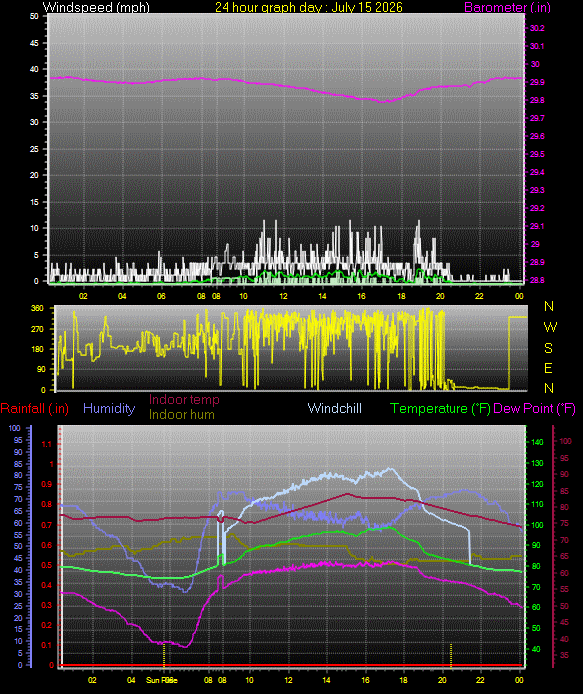Click the 29.9 barometer axis value
583x694 pixels.
[x=537, y=82]
